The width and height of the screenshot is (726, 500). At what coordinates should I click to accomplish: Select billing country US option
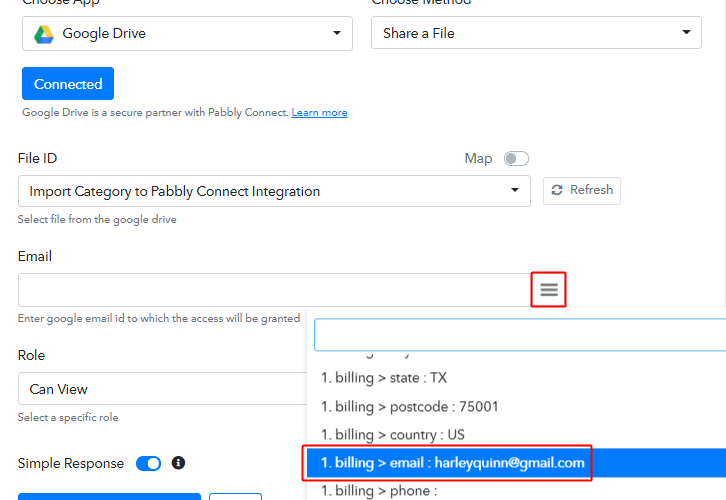[516, 435]
